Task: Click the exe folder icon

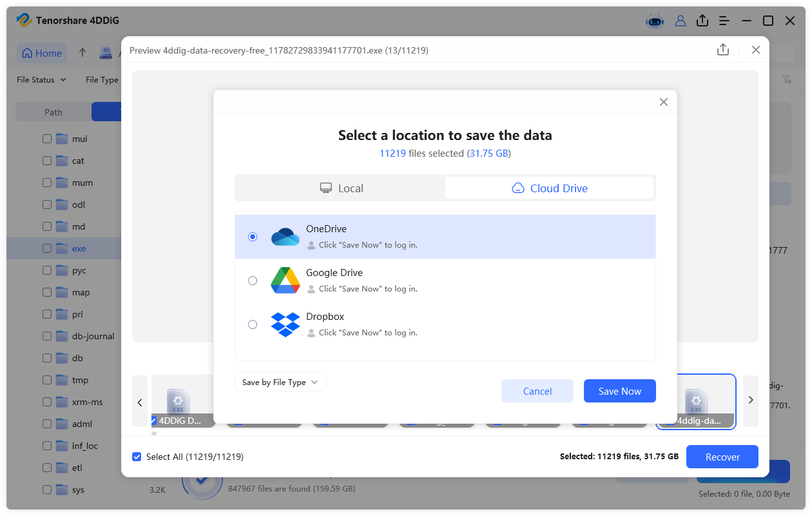Action: pyautogui.click(x=62, y=248)
